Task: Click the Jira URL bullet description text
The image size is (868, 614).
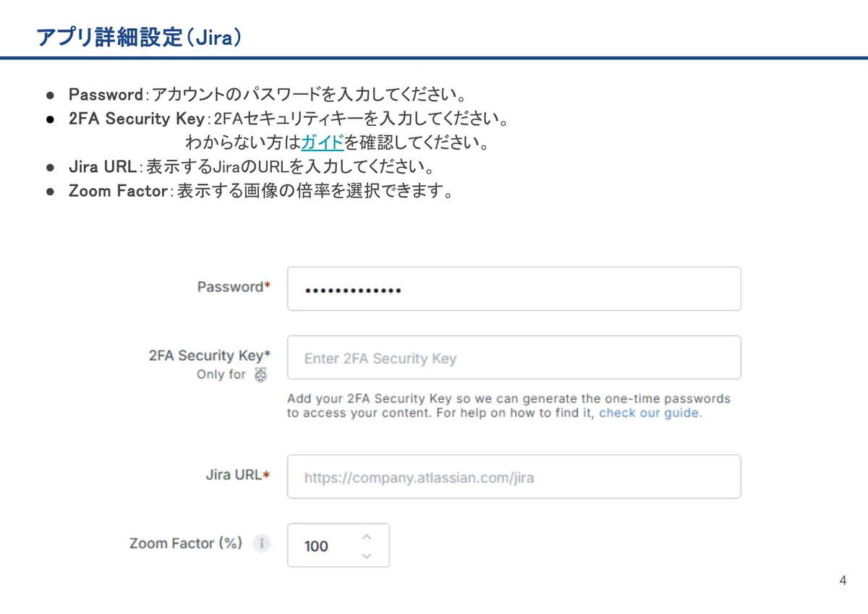Action: tap(251, 167)
